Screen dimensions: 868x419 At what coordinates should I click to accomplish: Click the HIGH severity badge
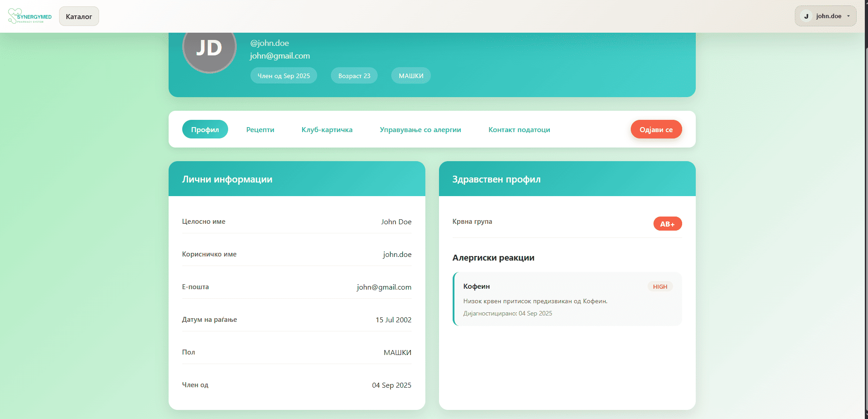660,286
